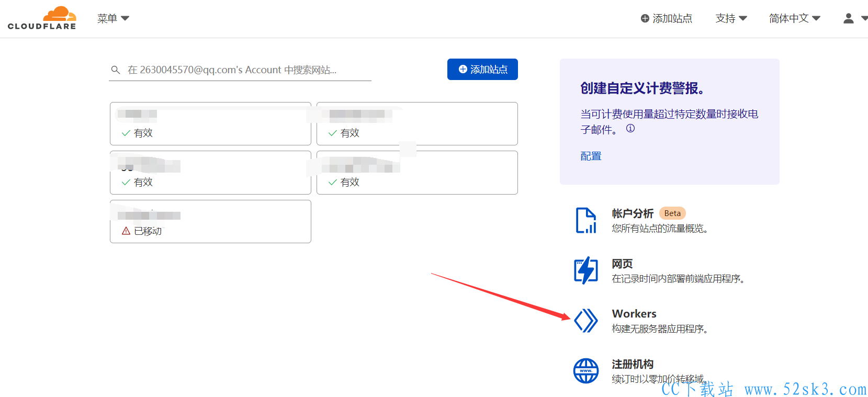Click 添加站点 in the top navigation
868x397 pixels.
[666, 18]
